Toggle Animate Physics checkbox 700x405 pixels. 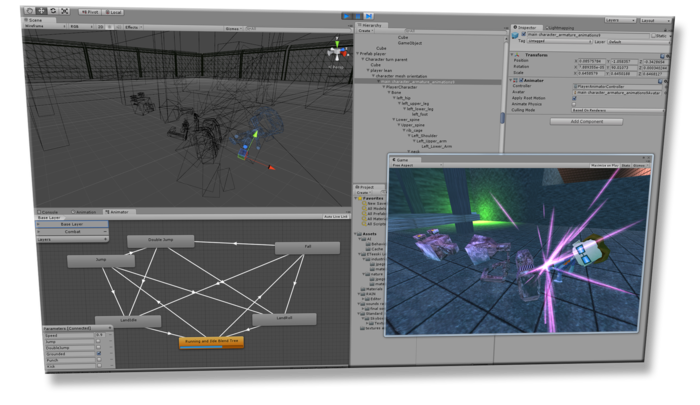pyautogui.click(x=574, y=104)
